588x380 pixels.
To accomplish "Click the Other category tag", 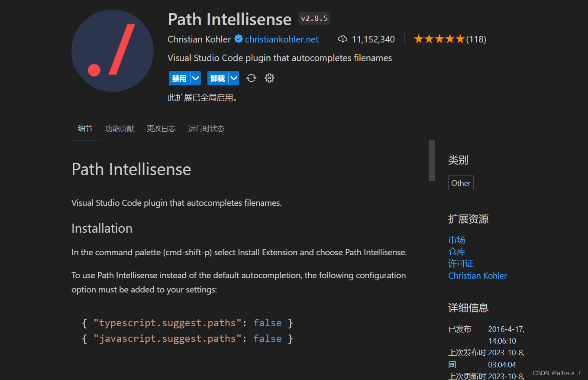I will (x=461, y=182).
